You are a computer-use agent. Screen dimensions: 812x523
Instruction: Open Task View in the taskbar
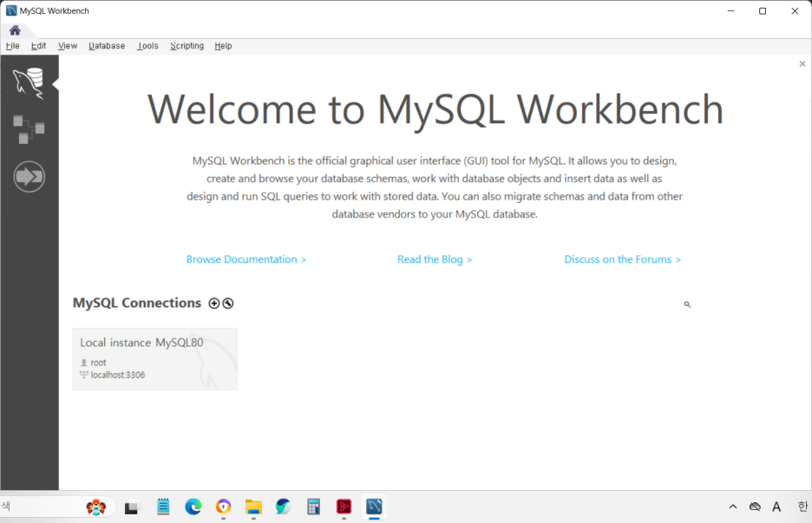132,507
